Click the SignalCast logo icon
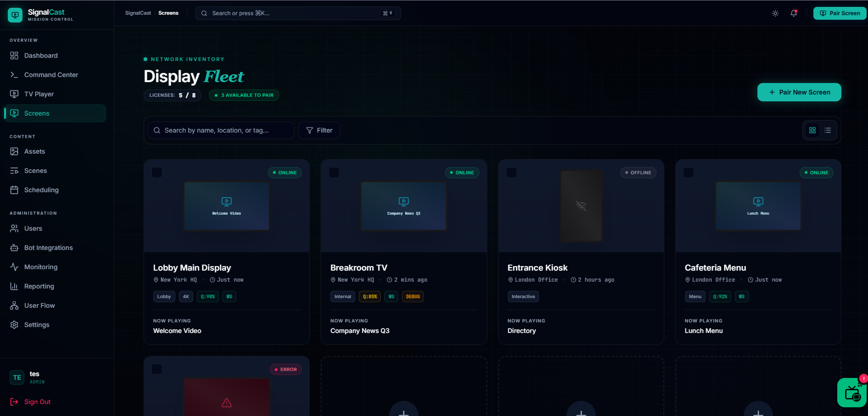This screenshot has height=416, width=868. tap(15, 15)
